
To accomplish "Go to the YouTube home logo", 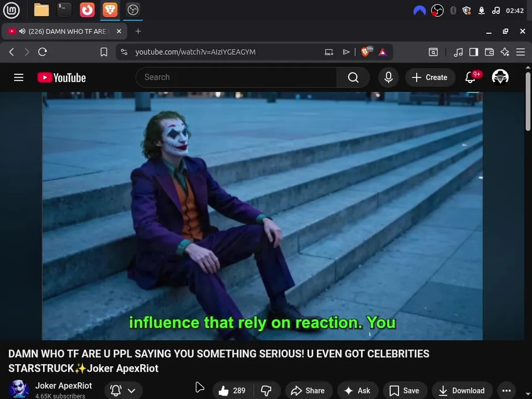I will coord(62,78).
